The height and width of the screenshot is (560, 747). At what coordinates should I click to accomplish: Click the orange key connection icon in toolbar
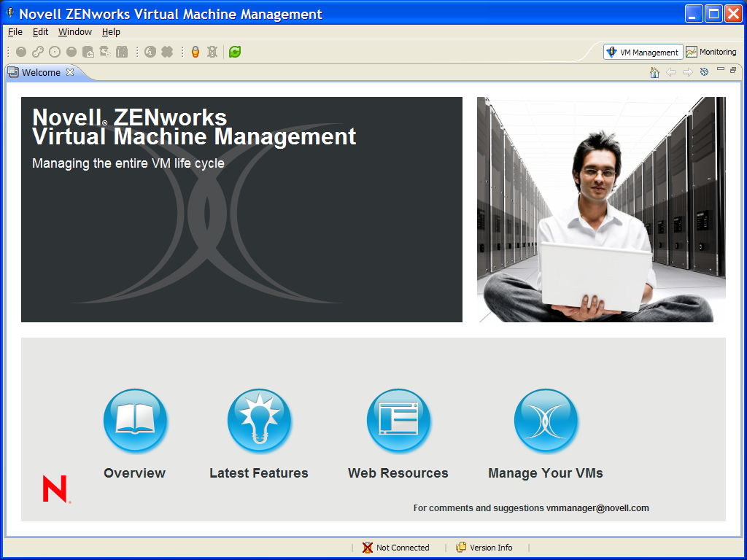click(x=196, y=51)
